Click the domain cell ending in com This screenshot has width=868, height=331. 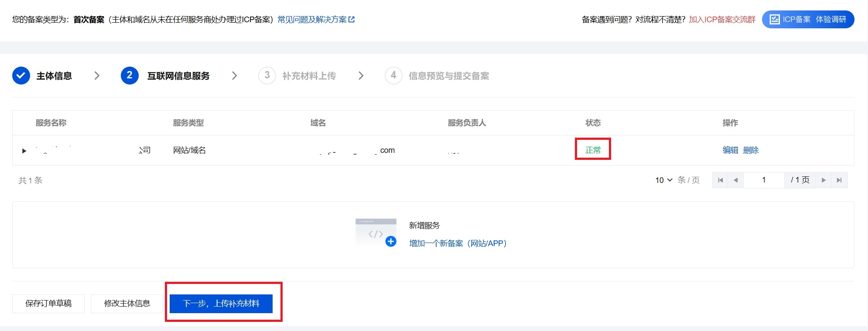[357, 150]
